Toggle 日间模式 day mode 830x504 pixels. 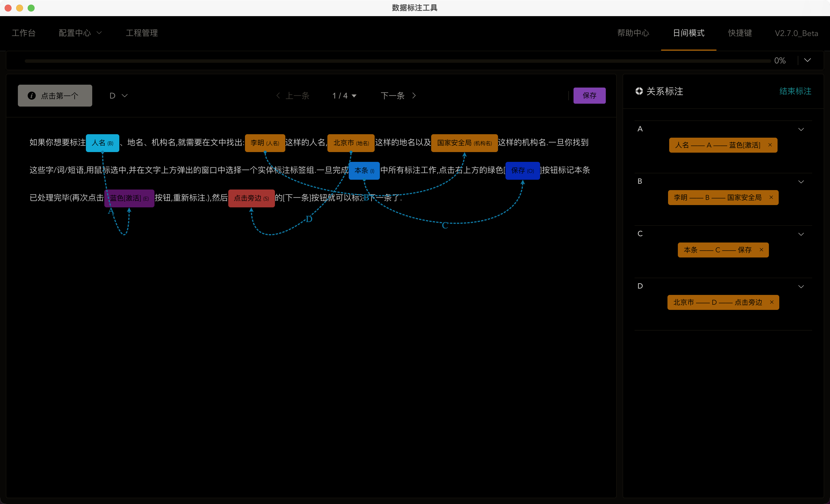[x=688, y=33]
